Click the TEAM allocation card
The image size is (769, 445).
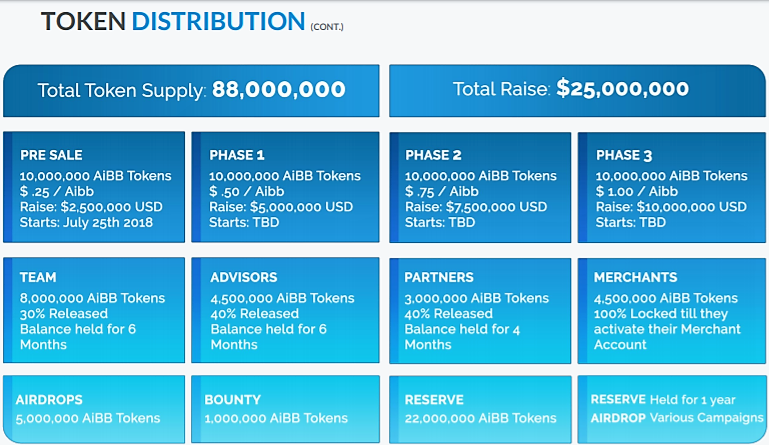(x=94, y=310)
